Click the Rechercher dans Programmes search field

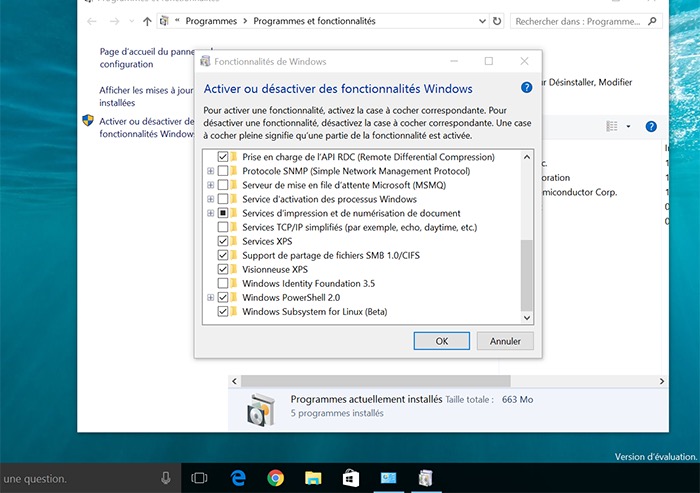580,21
